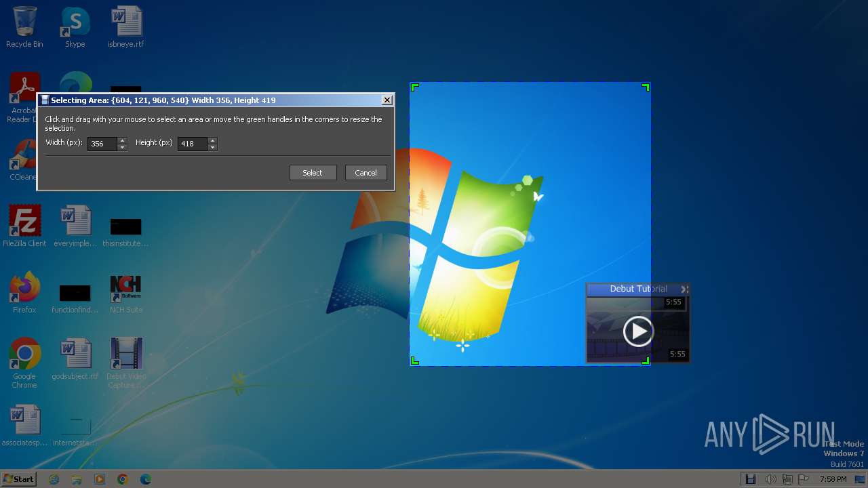Cancel the area selection dialog
This screenshot has height=488, width=868.
coord(366,173)
